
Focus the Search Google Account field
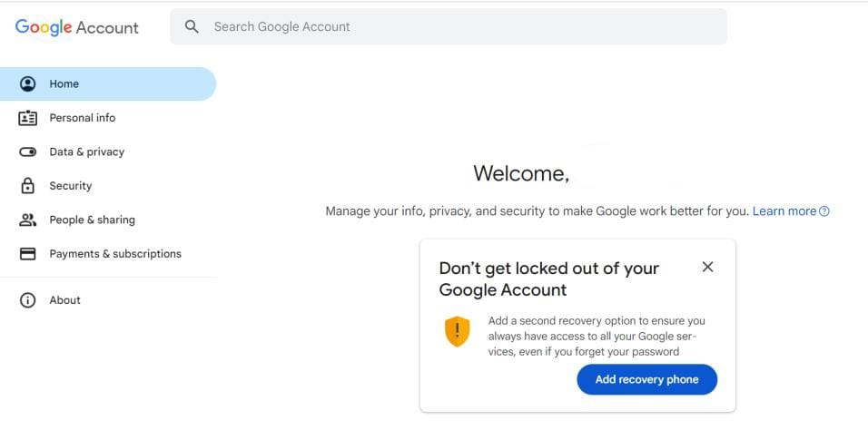449,26
